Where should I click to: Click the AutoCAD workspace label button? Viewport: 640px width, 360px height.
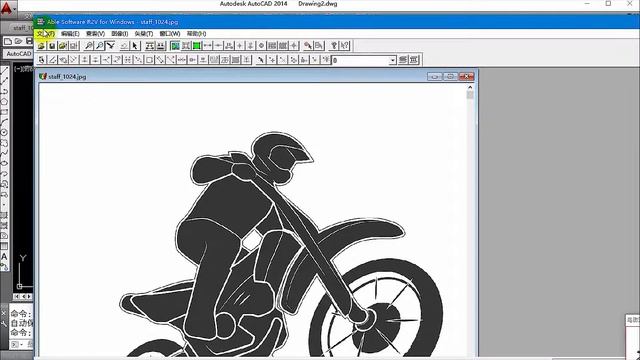coord(18,53)
